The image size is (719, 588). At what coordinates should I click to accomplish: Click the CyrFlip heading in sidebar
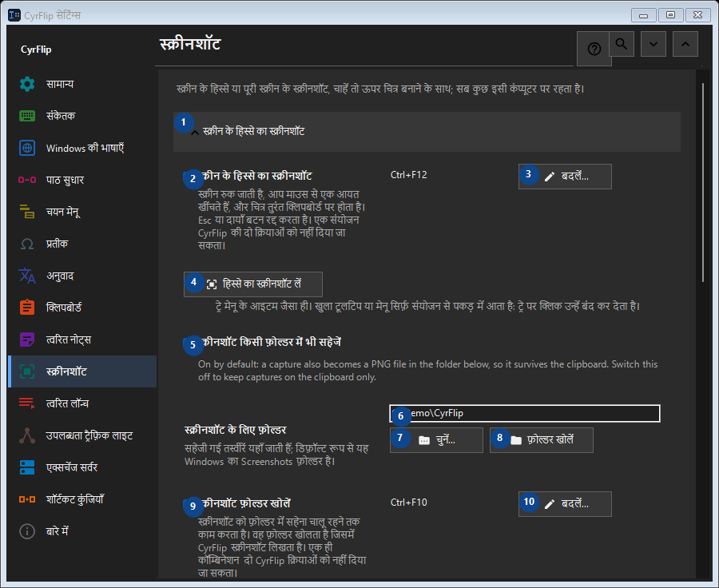click(36, 50)
